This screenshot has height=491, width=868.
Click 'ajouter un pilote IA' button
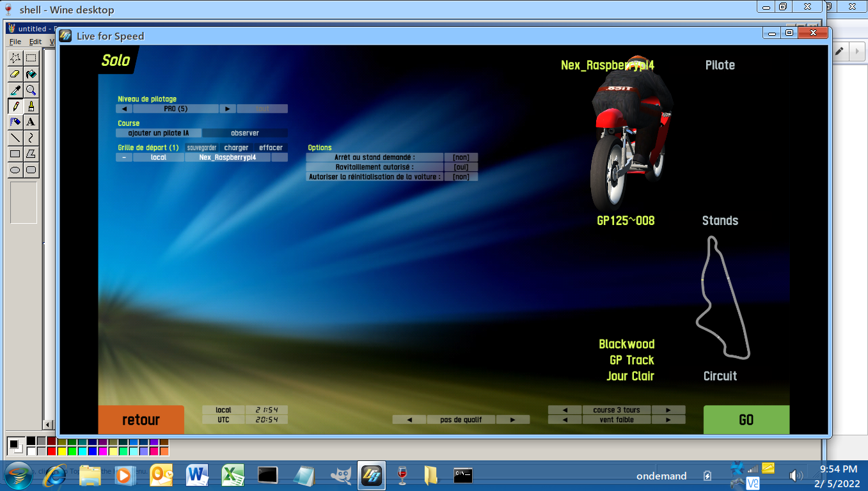[x=159, y=133]
